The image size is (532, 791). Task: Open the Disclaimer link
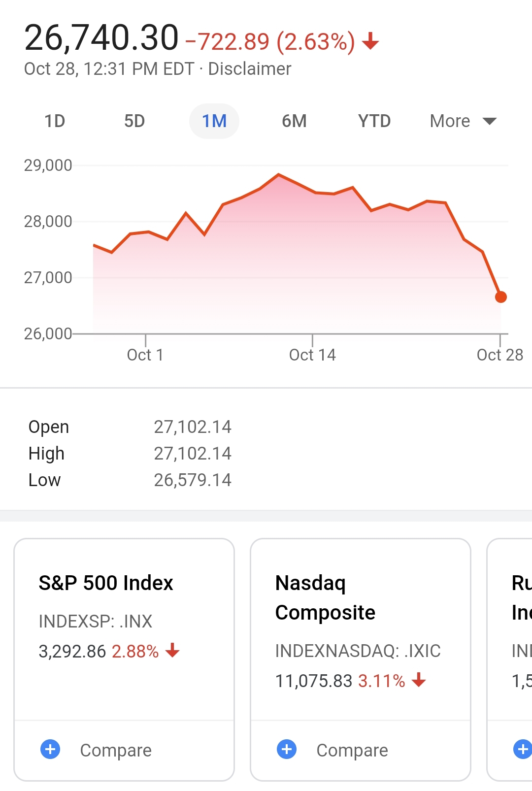point(250,69)
